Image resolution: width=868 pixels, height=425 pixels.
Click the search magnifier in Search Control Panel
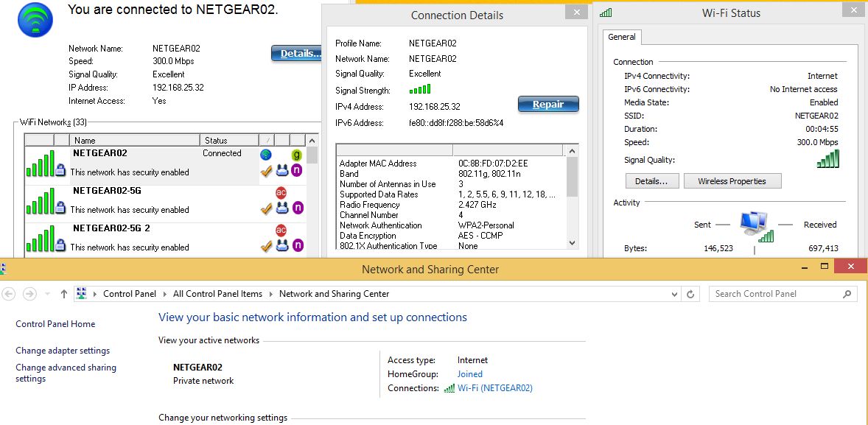click(847, 294)
